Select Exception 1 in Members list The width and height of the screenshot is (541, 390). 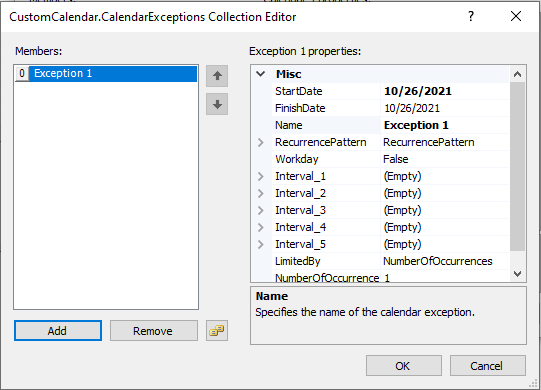coord(113,74)
